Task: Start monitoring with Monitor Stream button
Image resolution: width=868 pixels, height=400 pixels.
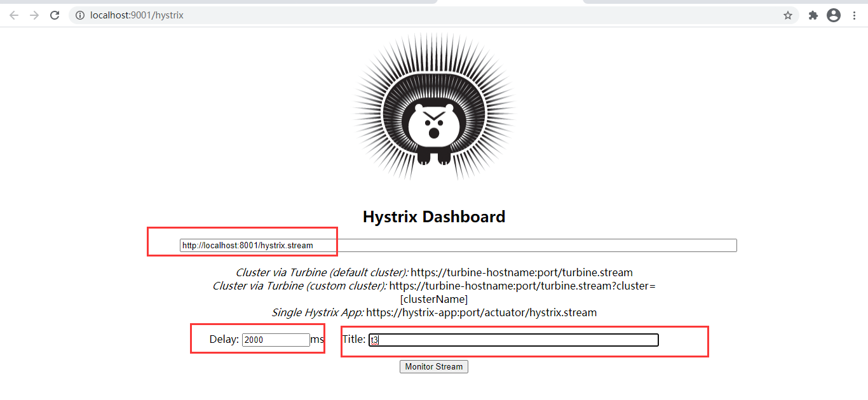Action: 434,366
